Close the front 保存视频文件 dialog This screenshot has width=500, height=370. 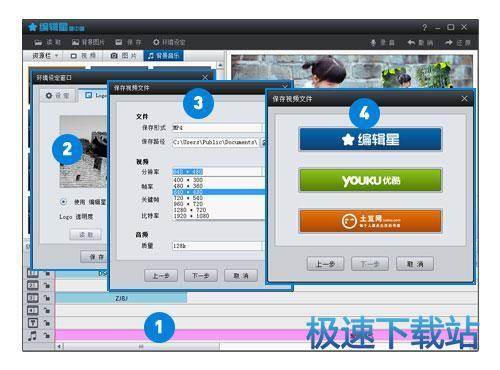coord(464,99)
